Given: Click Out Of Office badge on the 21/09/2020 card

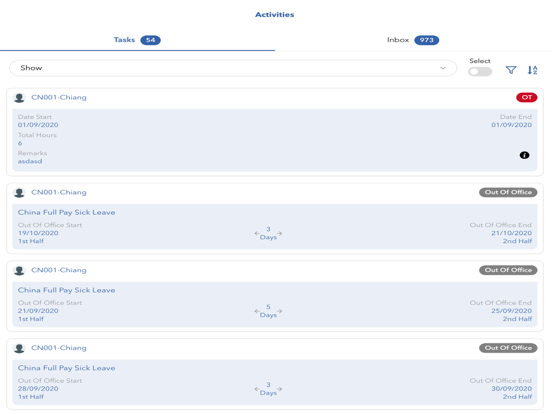Looking at the screenshot, I should 508,270.
